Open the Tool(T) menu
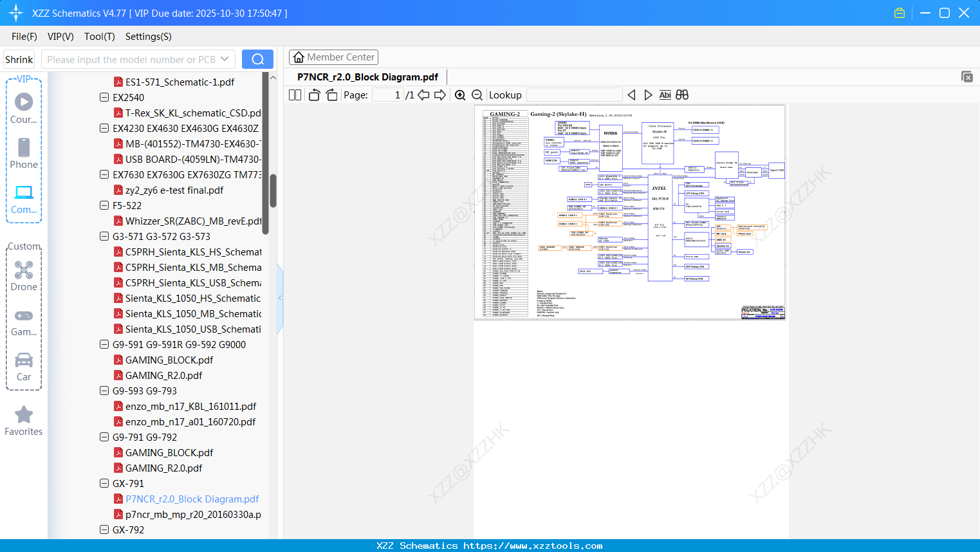The width and height of the screenshot is (980, 552). point(100,37)
